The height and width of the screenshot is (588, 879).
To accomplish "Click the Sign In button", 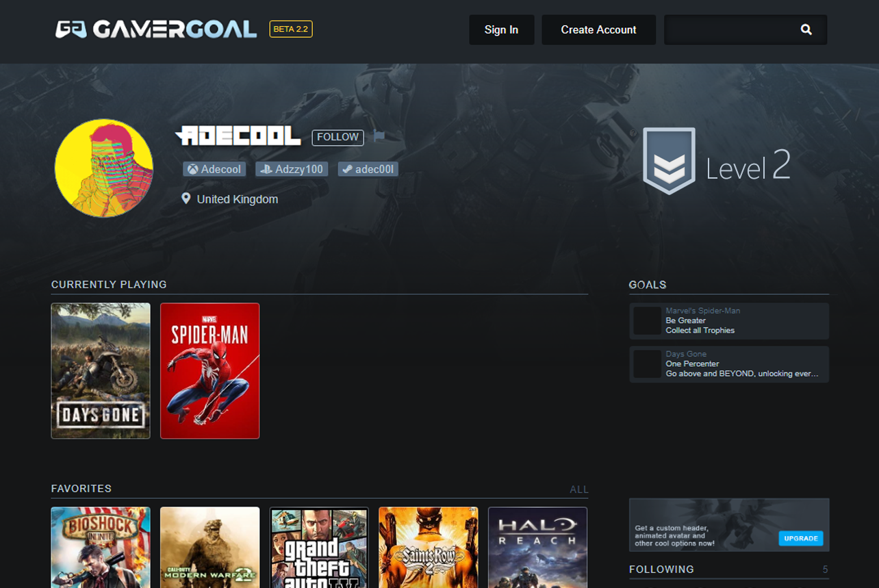I will tap(501, 29).
